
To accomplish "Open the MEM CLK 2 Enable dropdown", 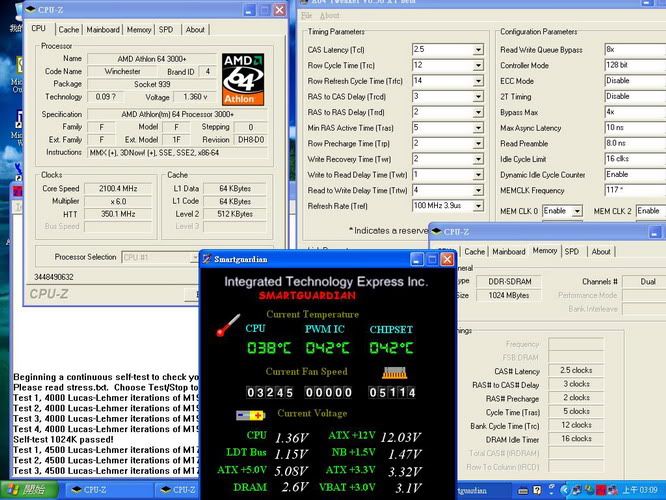I will [x=651, y=211].
